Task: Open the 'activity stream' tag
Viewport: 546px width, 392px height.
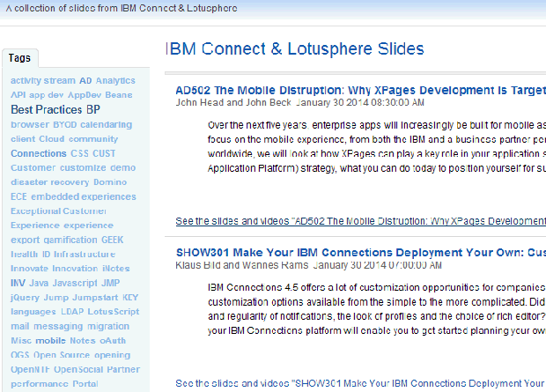Action: (x=43, y=80)
